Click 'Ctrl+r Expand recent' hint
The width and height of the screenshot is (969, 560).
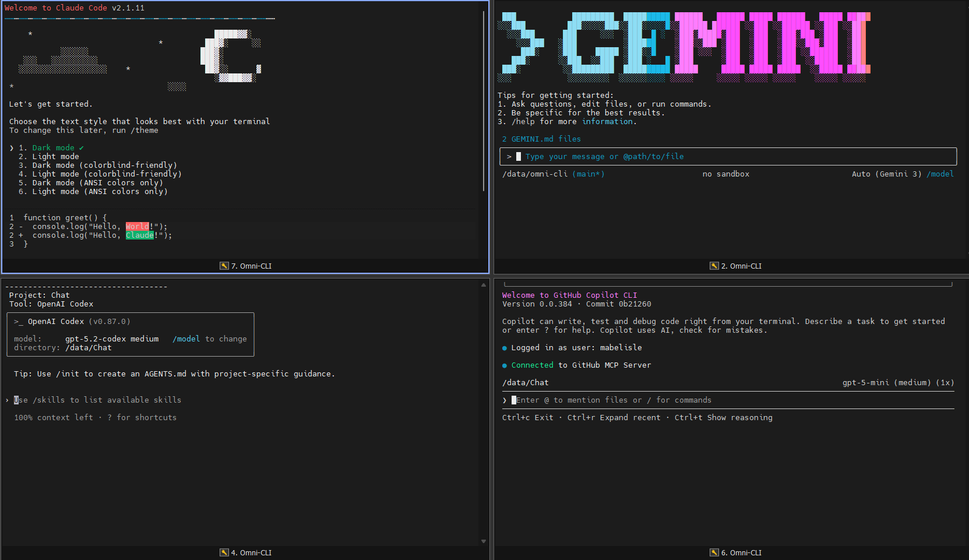pos(614,418)
